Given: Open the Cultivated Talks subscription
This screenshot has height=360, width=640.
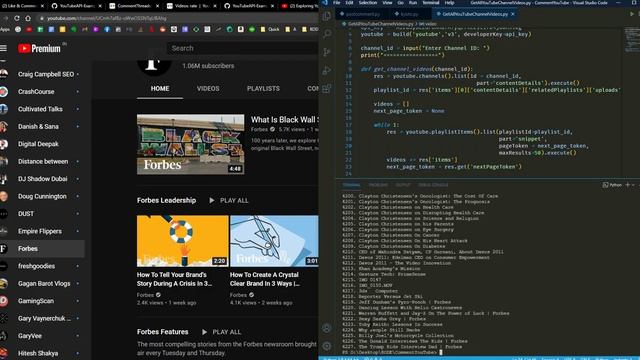Looking at the screenshot, I should (42, 109).
